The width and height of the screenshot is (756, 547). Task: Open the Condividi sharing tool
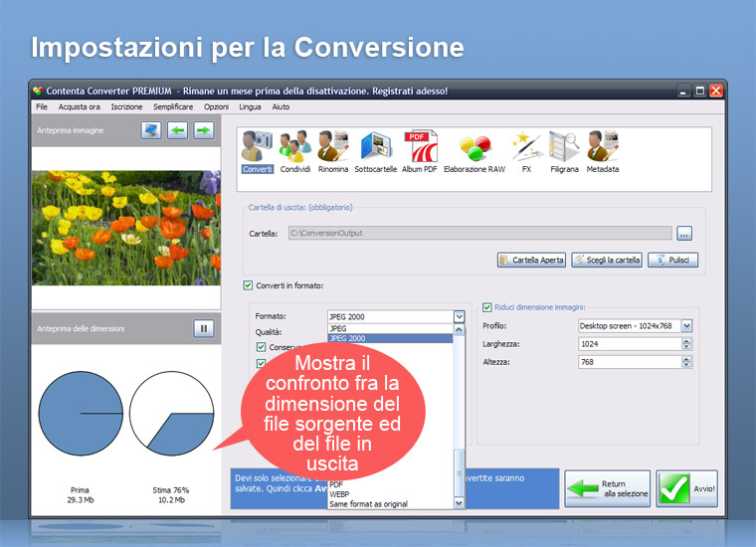295,151
